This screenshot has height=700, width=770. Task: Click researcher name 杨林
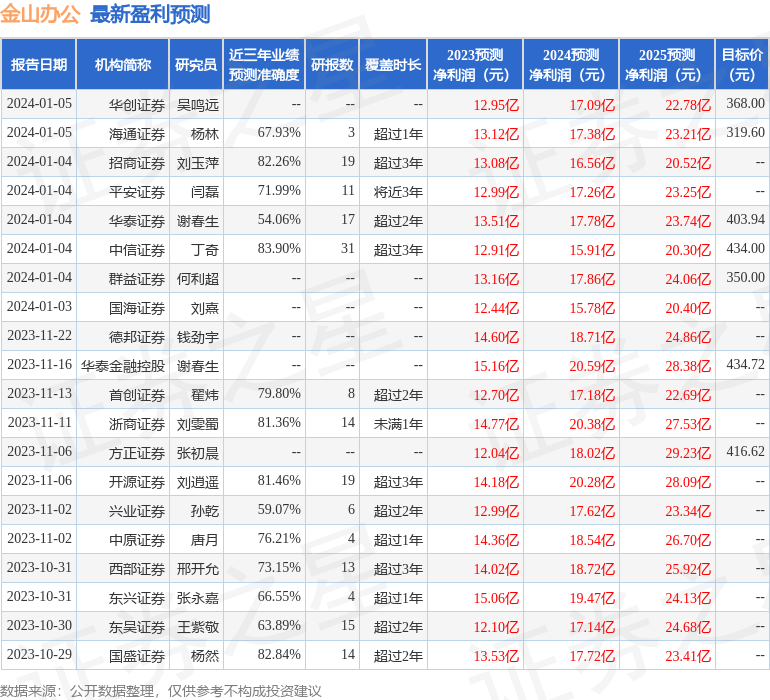(x=205, y=134)
